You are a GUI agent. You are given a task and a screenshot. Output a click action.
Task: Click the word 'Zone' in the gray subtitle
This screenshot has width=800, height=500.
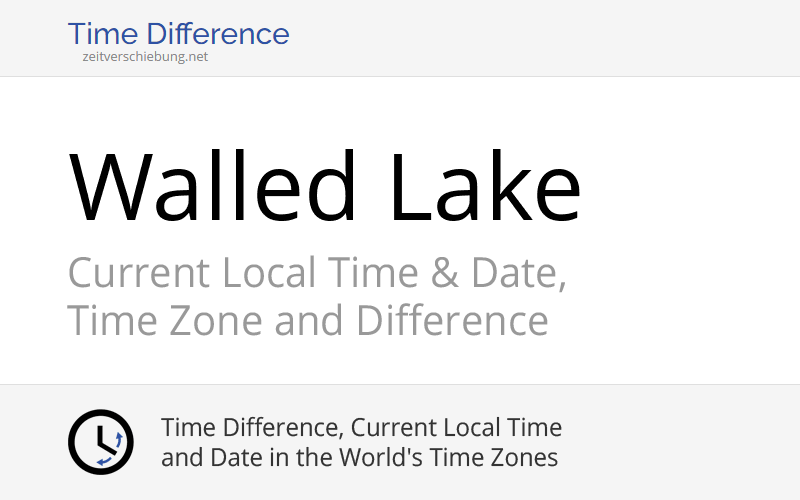[x=215, y=321]
